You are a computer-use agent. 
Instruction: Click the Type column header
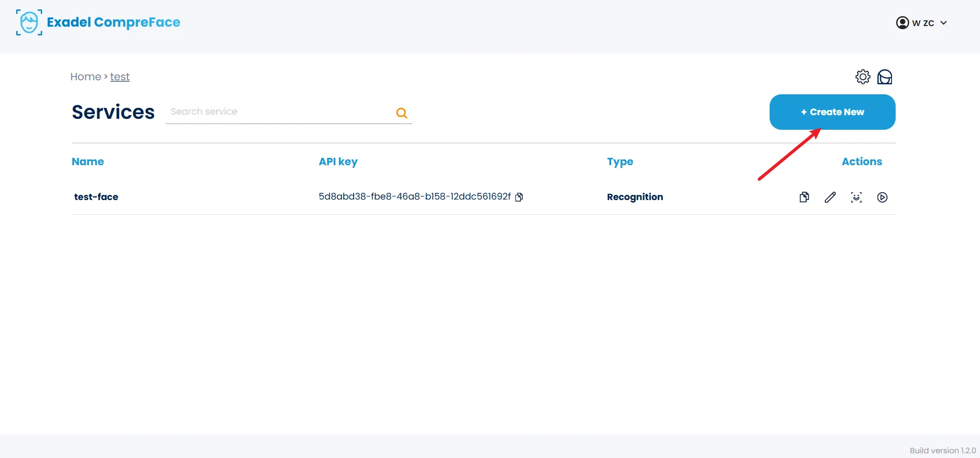pyautogui.click(x=620, y=162)
